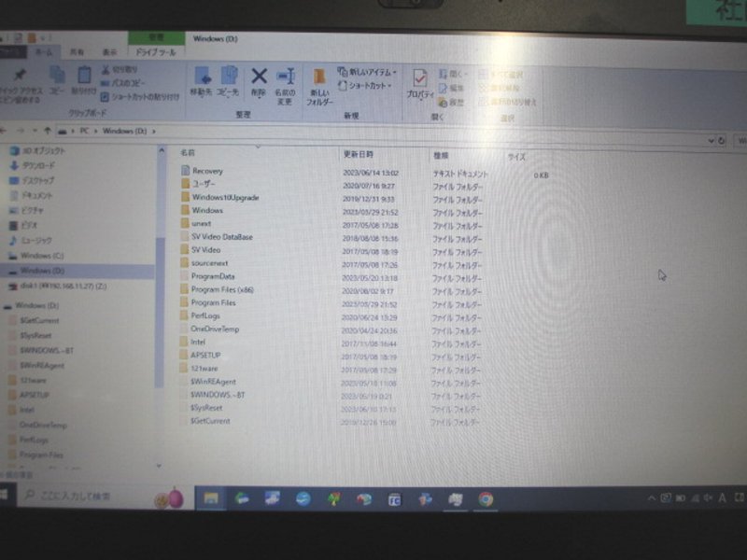747x560 pixels.
Task: Select the Program Files (x86) folder
Action: pyautogui.click(x=218, y=289)
